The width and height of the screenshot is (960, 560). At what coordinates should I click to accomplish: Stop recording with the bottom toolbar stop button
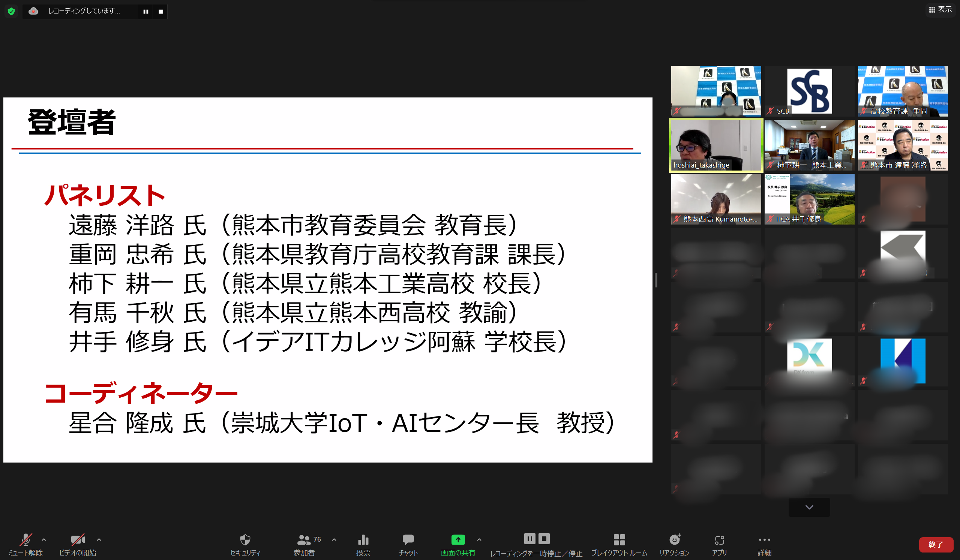click(544, 538)
